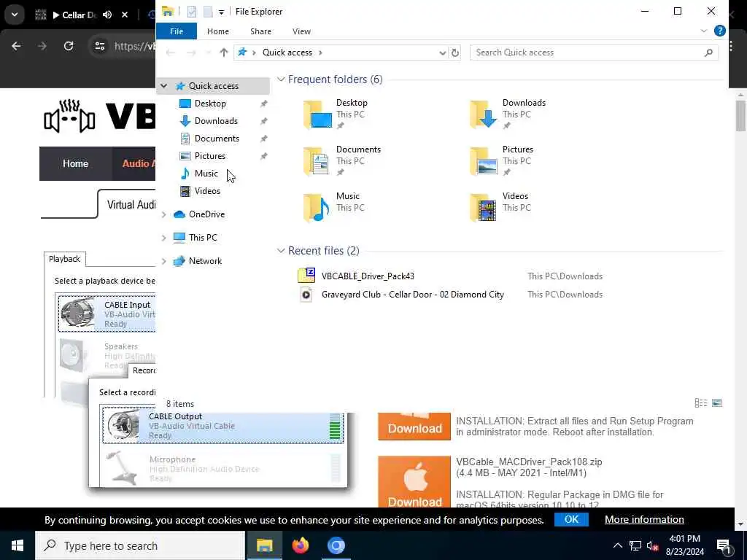
Task: Select Music in navigation pane
Action: [206, 174]
